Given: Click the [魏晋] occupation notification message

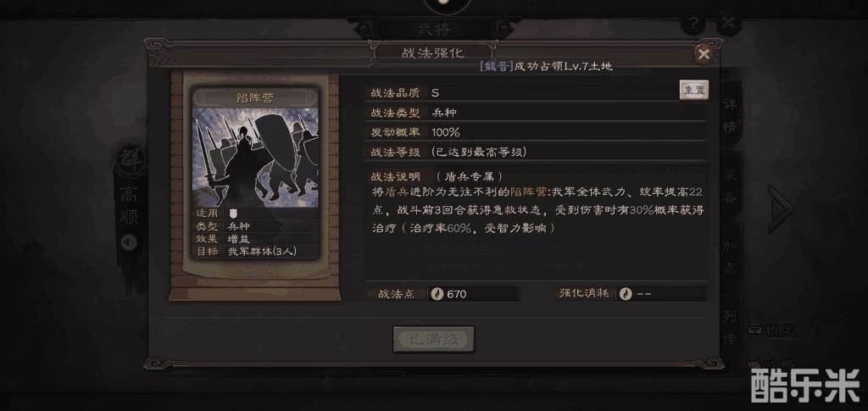Looking at the screenshot, I should click(546, 66).
